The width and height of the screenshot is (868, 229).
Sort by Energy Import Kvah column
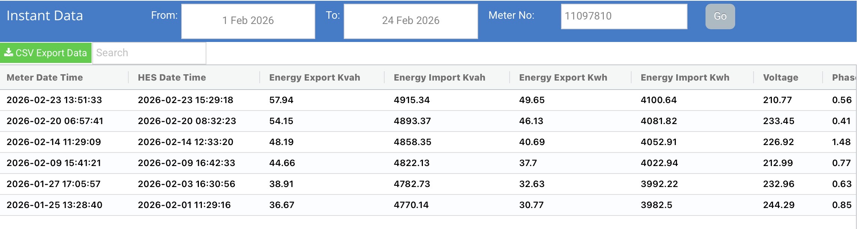click(439, 78)
